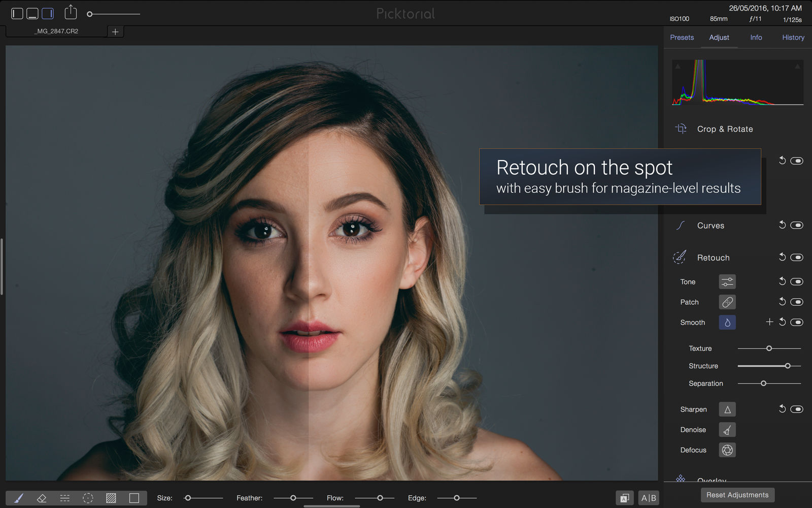Open the Tone sliders icon

727,282
